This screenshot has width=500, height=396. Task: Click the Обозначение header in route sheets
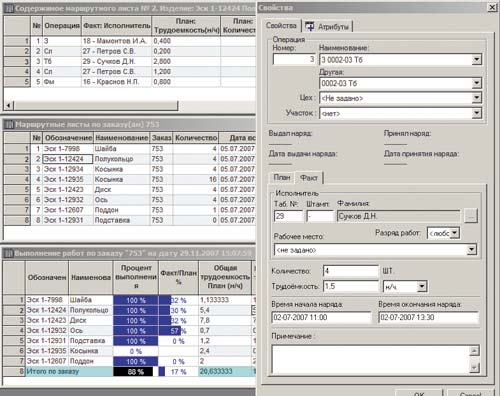68,138
